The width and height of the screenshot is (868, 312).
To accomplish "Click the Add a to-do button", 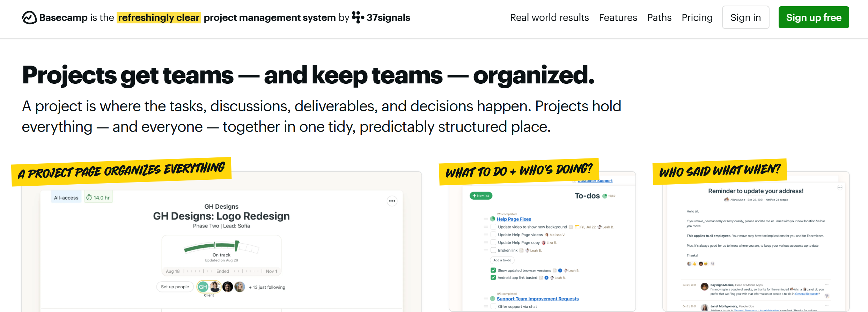I will pyautogui.click(x=502, y=260).
